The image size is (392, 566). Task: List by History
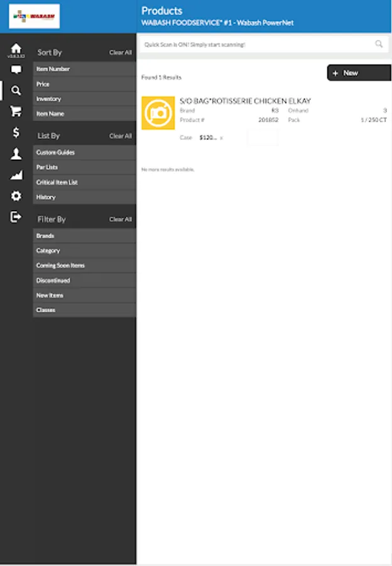tap(84, 197)
